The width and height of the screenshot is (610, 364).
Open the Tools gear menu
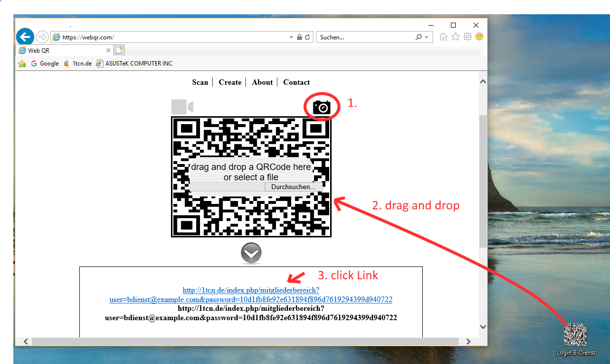tap(467, 37)
